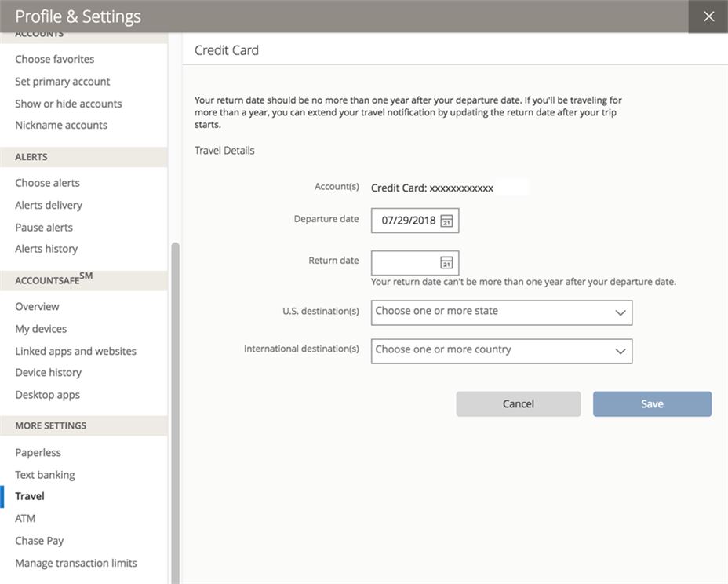Select the Nickname accounts option
The width and height of the screenshot is (728, 584).
[x=63, y=124]
